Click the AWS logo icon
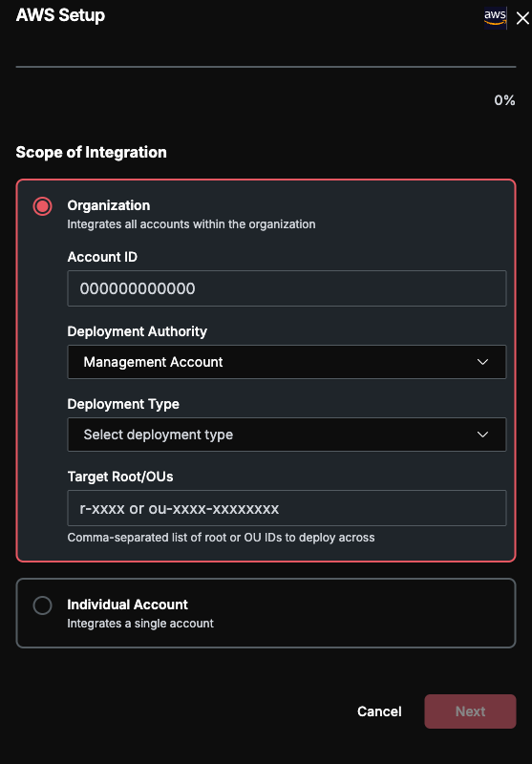Screen dimensions: 532x764 click(x=495, y=18)
